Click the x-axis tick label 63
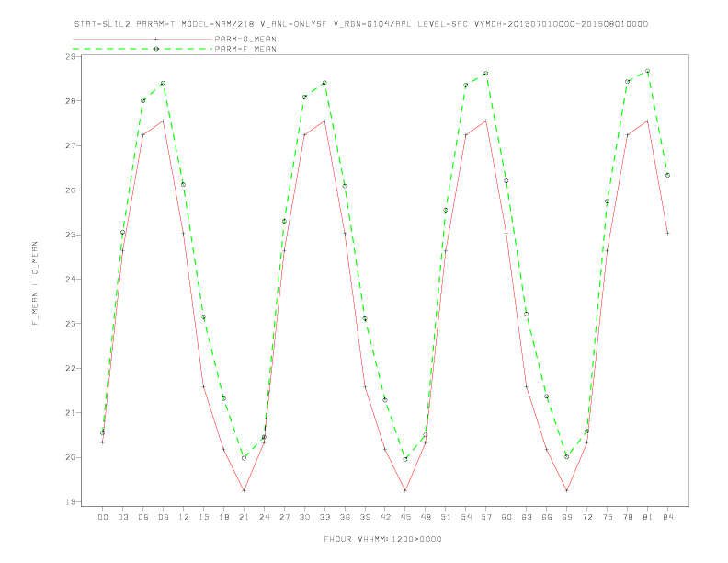The image size is (728, 563). point(527,517)
